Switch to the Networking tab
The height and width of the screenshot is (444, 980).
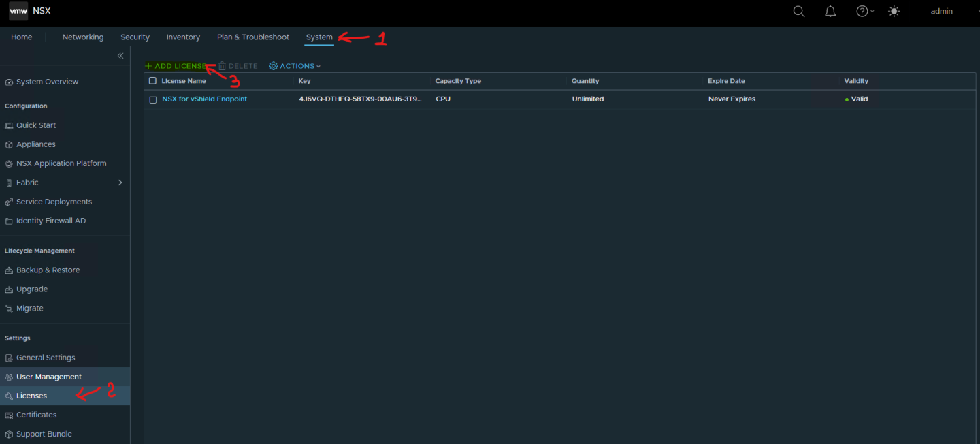[83, 37]
